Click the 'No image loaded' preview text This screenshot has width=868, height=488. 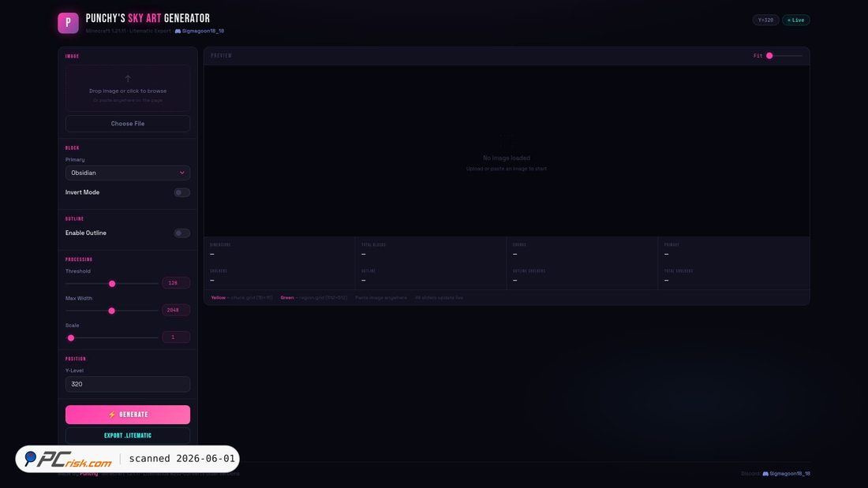[507, 158]
